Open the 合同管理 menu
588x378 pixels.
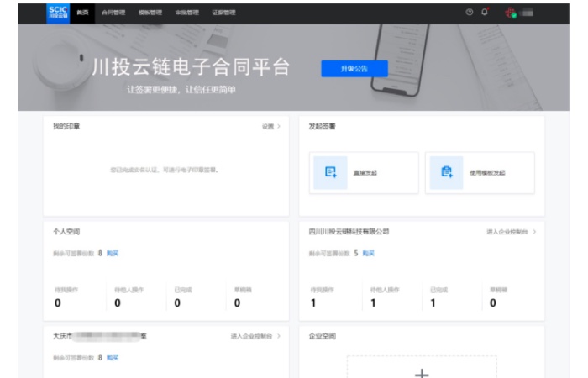pyautogui.click(x=113, y=13)
